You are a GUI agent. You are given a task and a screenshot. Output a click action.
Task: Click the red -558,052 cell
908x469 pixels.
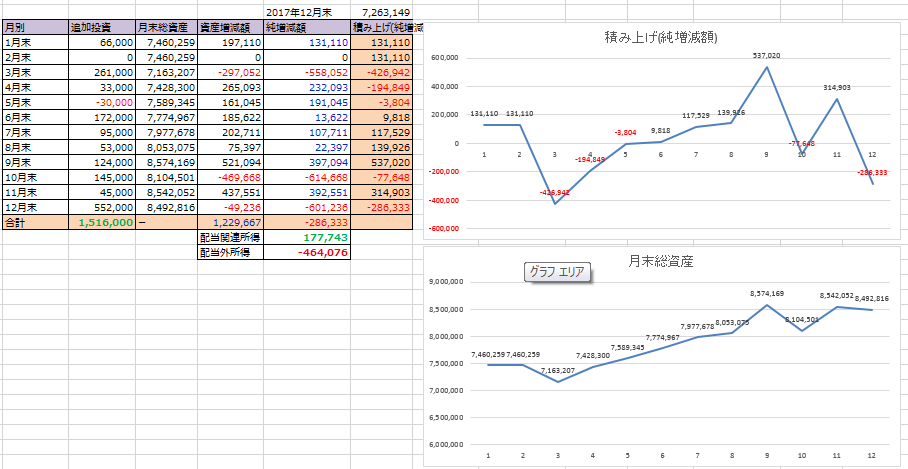[x=307, y=72]
